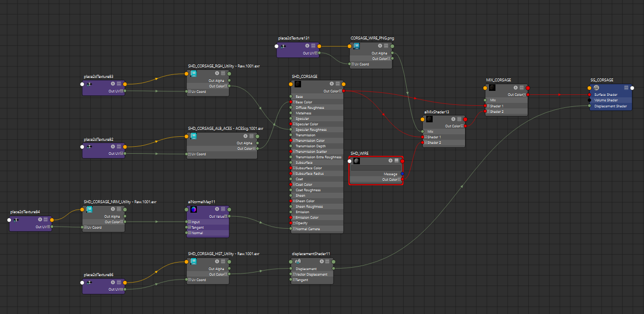Select Normal Camera attribute on SHD_CORSAGE

click(317, 229)
